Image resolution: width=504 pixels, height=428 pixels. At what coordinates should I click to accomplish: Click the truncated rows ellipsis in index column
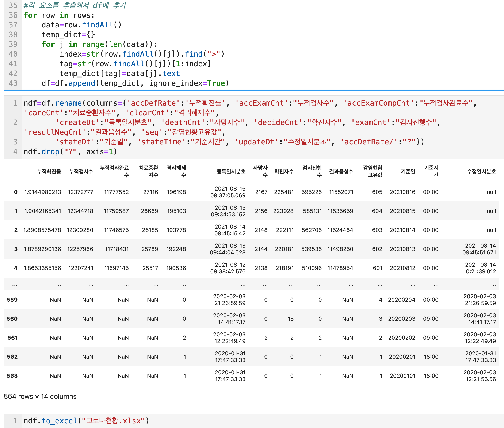[15, 284]
